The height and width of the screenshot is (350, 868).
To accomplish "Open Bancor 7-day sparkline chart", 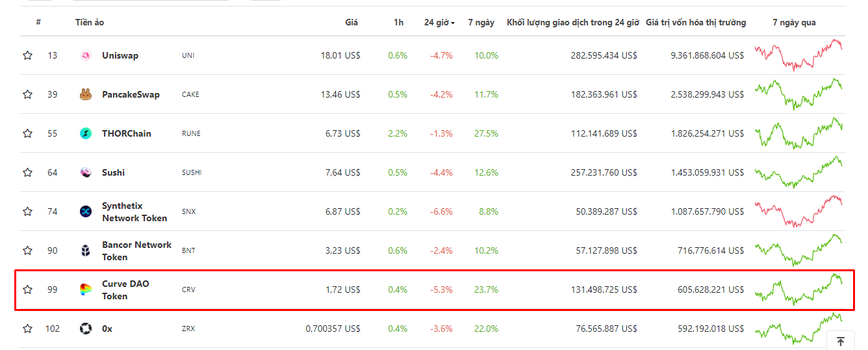I will click(x=798, y=250).
